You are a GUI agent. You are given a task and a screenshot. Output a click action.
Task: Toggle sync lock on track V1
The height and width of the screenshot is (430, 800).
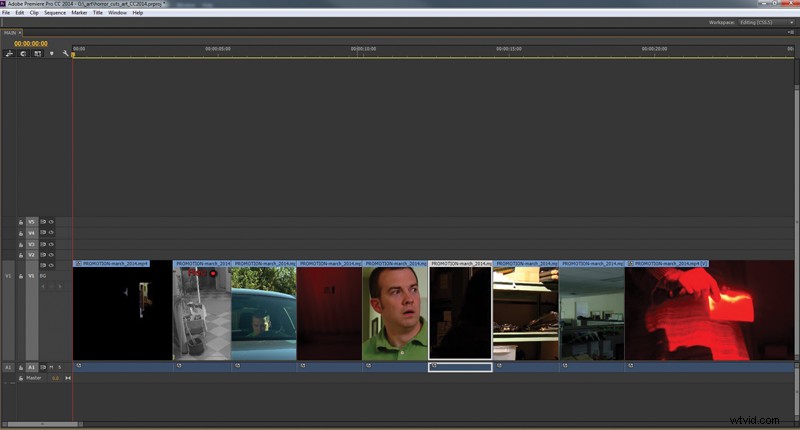(43, 265)
